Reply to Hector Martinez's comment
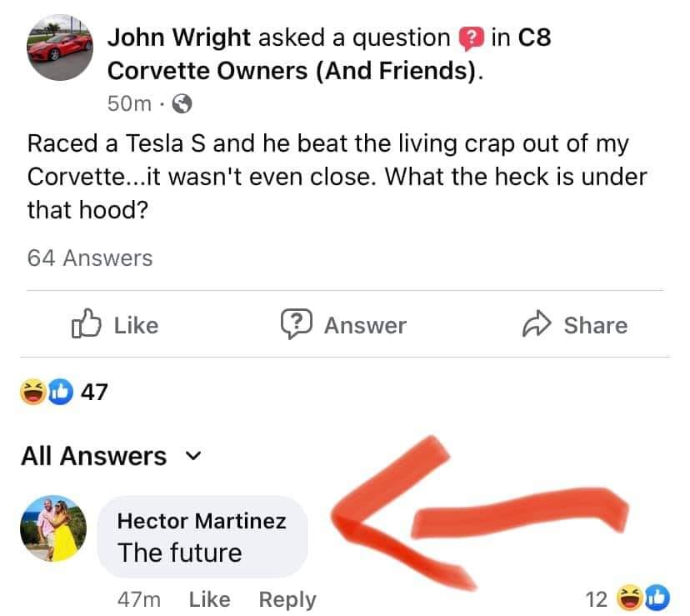Image resolution: width=690 pixels, height=616 pixels. pos(287,599)
